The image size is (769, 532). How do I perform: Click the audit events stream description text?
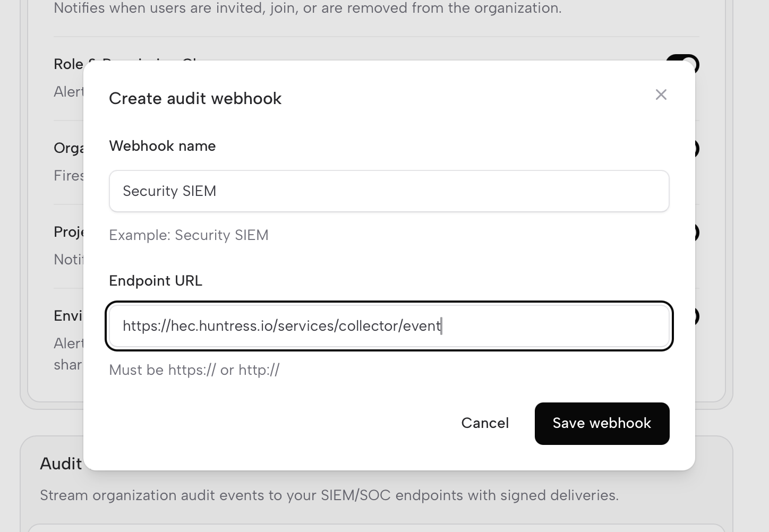(329, 495)
